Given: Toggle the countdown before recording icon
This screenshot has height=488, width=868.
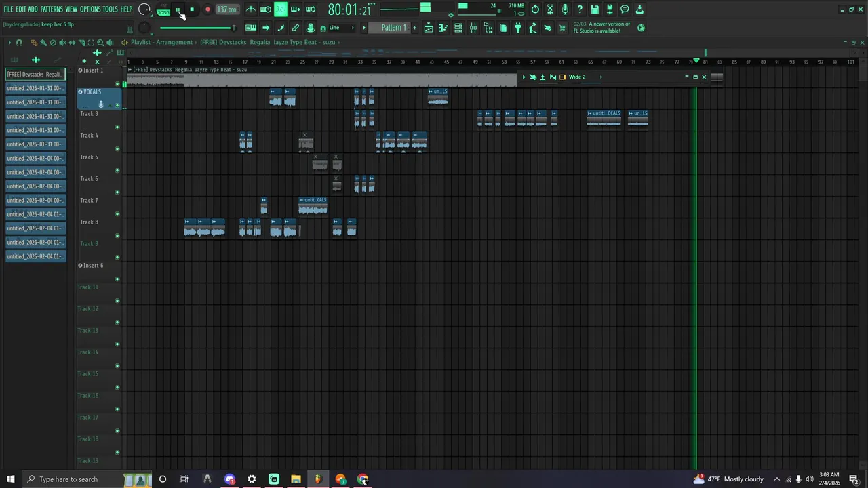Looking at the screenshot, I should (280, 9).
